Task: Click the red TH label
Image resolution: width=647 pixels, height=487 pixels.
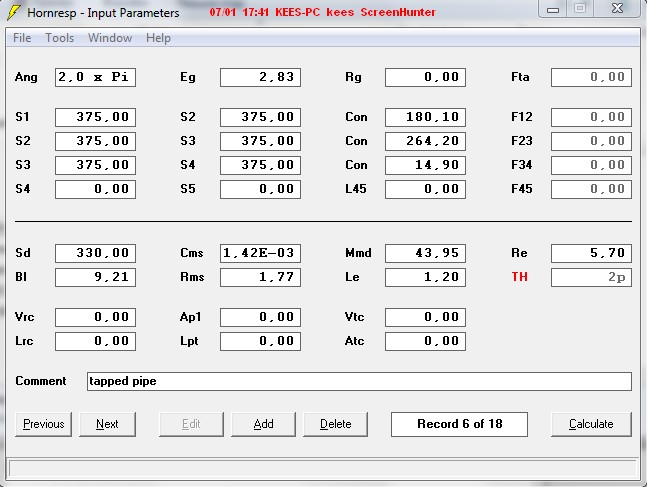Action: [519, 277]
